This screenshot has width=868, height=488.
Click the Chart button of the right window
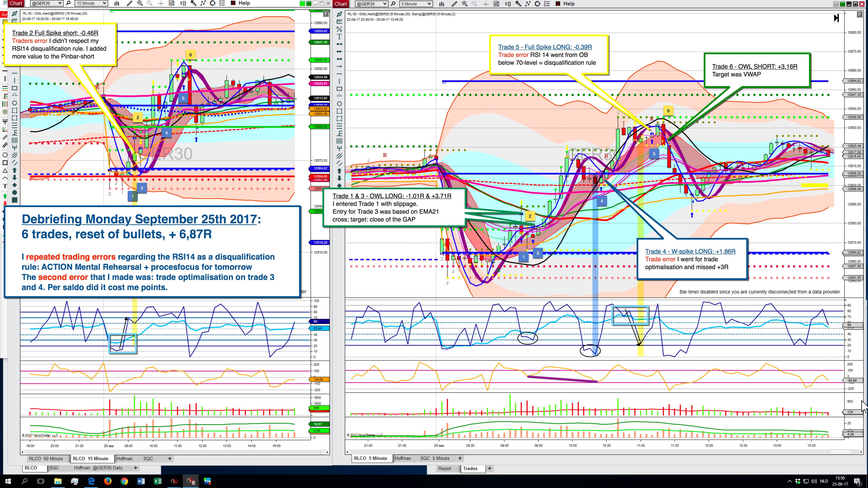341,4
